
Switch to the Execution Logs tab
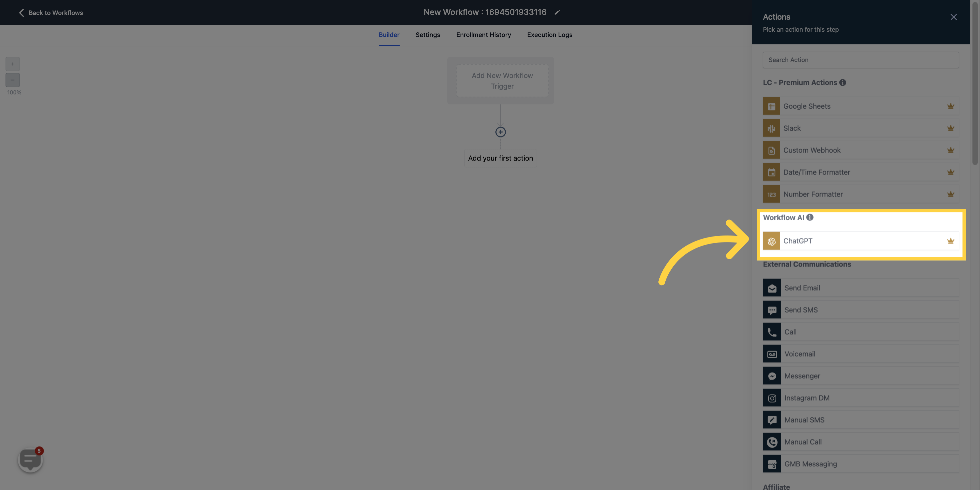[x=549, y=34]
